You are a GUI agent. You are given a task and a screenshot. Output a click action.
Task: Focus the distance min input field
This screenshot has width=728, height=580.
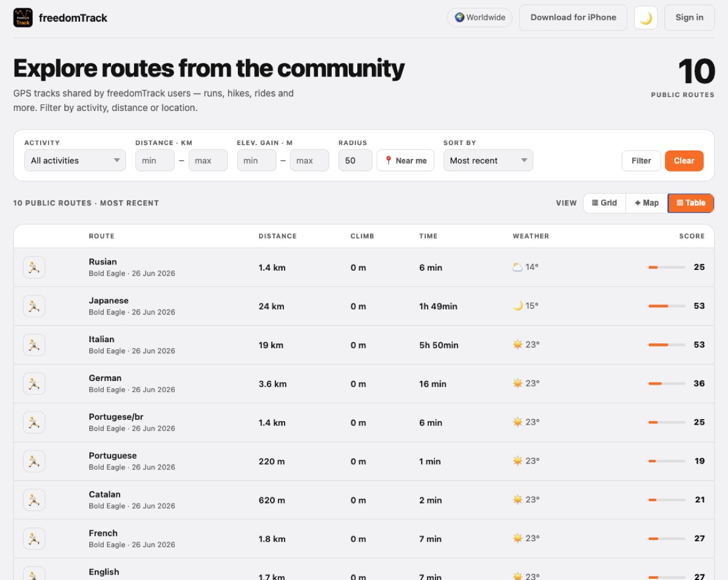pyautogui.click(x=155, y=161)
